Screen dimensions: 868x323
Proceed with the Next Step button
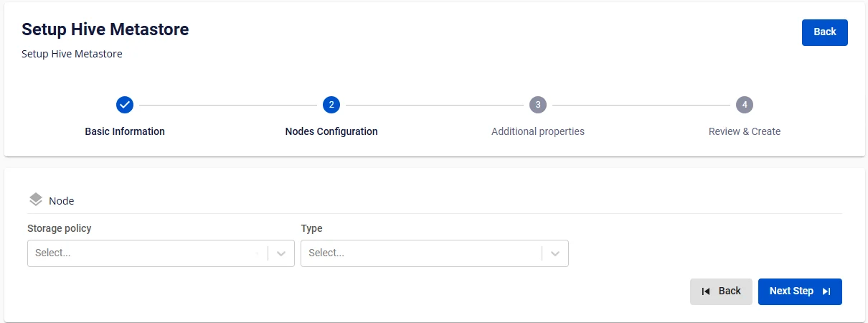(800, 291)
